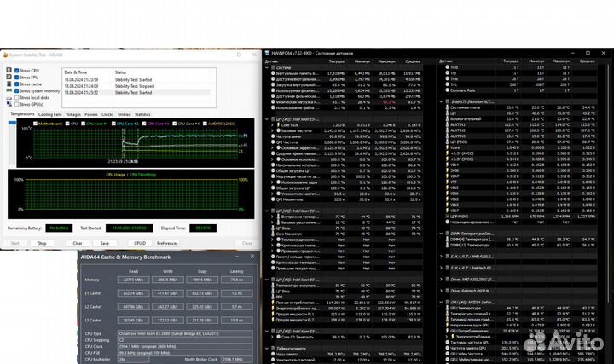
Task: Collapse the Intel X79 (Nuvoton NCT...) group
Action: point(442,101)
